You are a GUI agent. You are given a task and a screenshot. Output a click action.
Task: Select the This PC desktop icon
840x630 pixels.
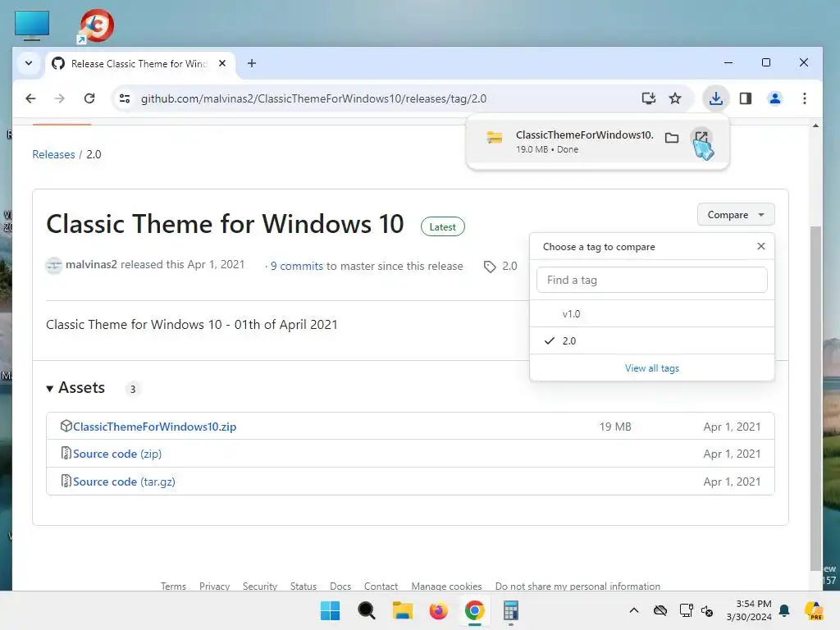(32, 25)
